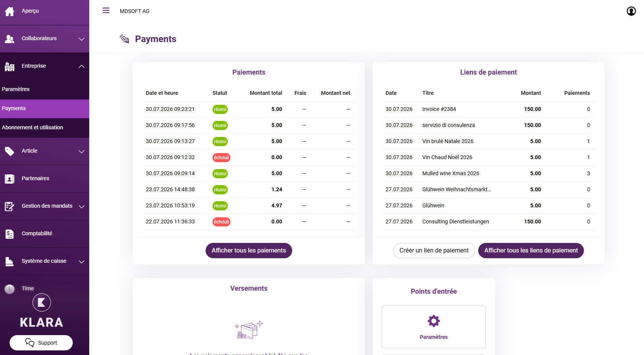Click the 1.24 total amount
The image size is (644, 355).
[x=277, y=189]
